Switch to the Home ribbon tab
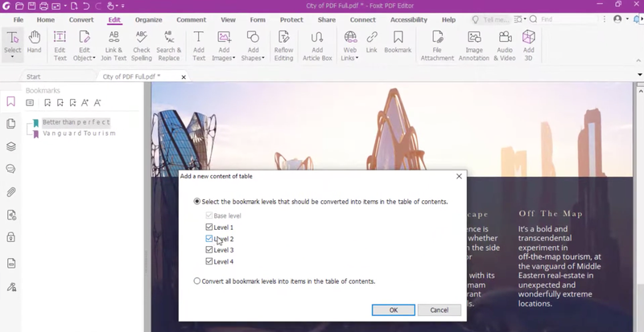 point(46,20)
